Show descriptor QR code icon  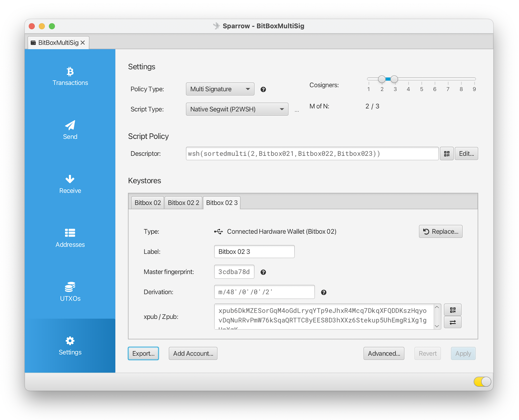coord(447,154)
